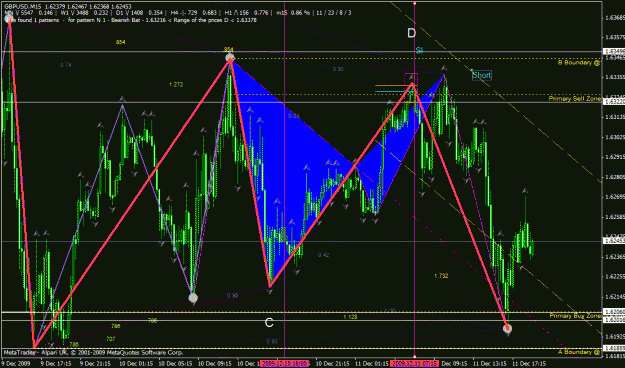Select the 0.74 ratio label
This screenshot has height=368, width=625.
tap(65, 65)
